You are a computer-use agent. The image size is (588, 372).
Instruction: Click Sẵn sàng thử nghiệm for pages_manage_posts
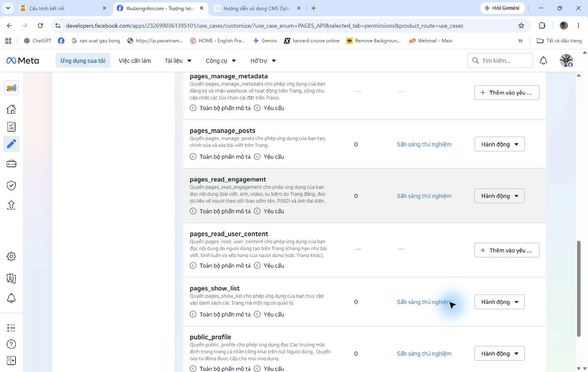tap(424, 144)
